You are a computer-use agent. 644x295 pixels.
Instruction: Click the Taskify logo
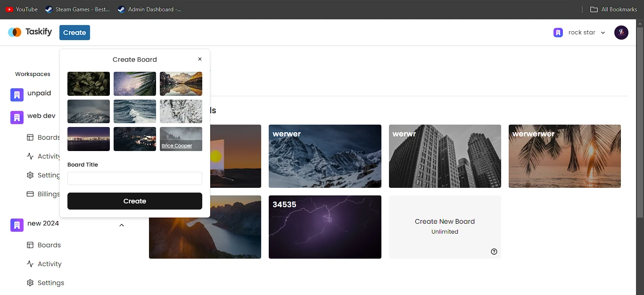pos(30,32)
